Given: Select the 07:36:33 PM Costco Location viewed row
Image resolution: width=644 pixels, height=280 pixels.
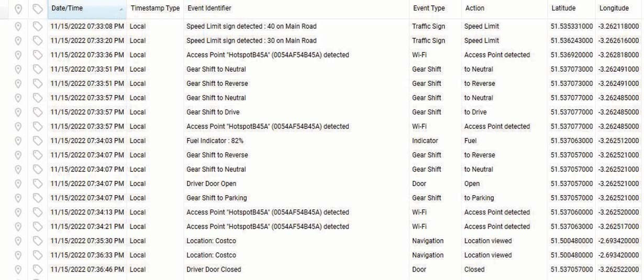Looking at the screenshot, I should pos(322,255).
